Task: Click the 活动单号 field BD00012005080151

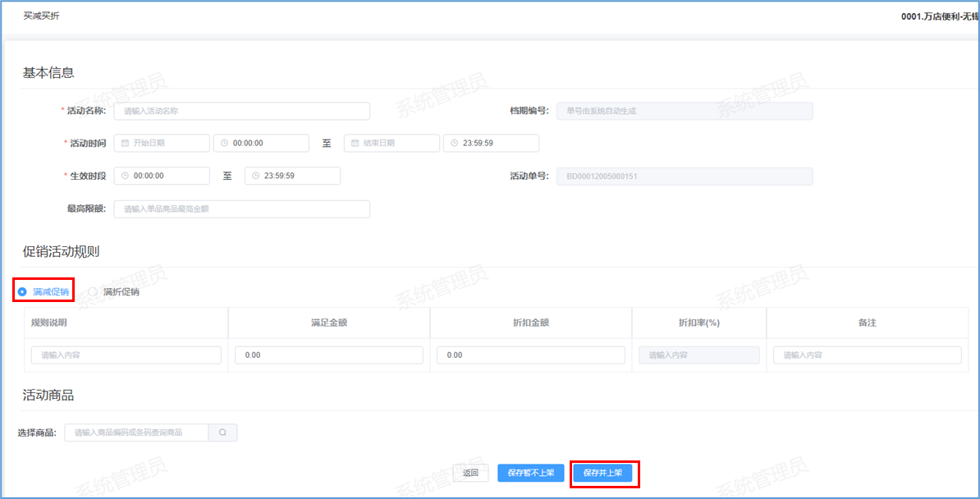Action: (x=685, y=176)
